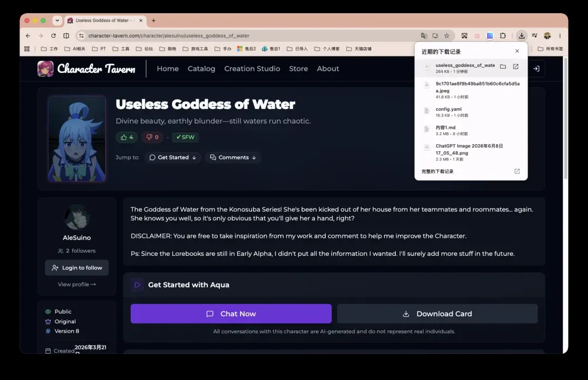
Task: Open the media controls icon
Action: [x=535, y=35]
